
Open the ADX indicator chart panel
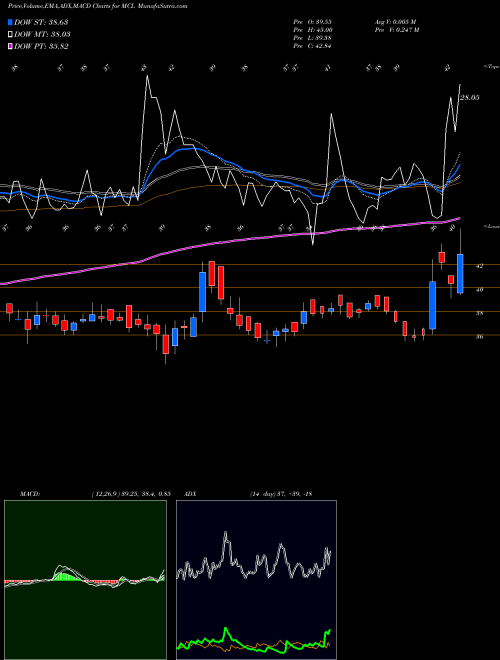click(x=256, y=580)
